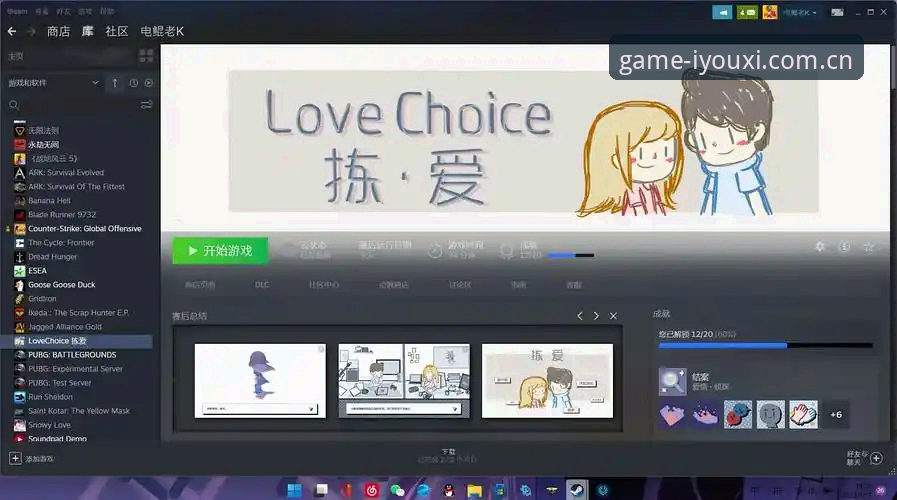Select PUBG: BATTLEGROUNDS

point(72,355)
